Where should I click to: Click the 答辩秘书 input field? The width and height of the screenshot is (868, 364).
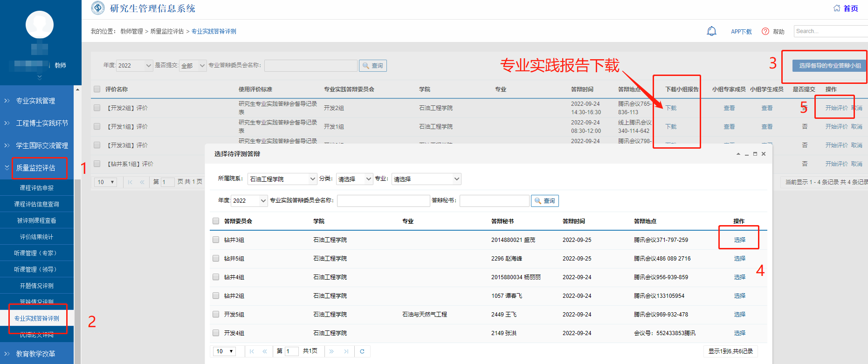pyautogui.click(x=494, y=201)
